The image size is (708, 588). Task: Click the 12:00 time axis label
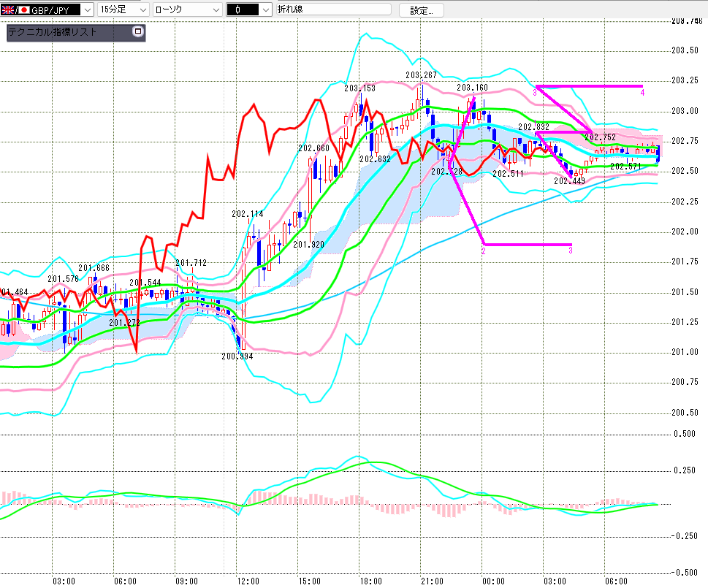click(248, 581)
